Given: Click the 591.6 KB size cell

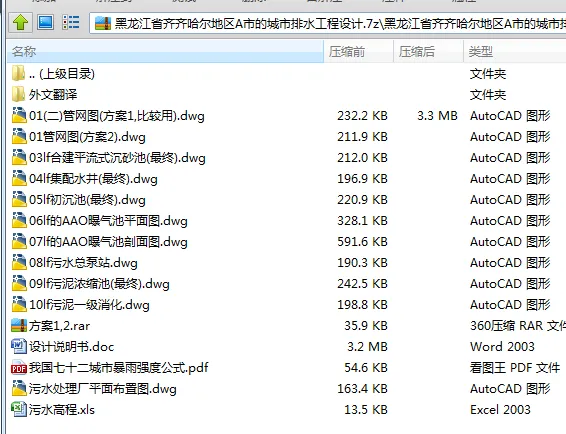Looking at the screenshot, I should click(362, 241).
